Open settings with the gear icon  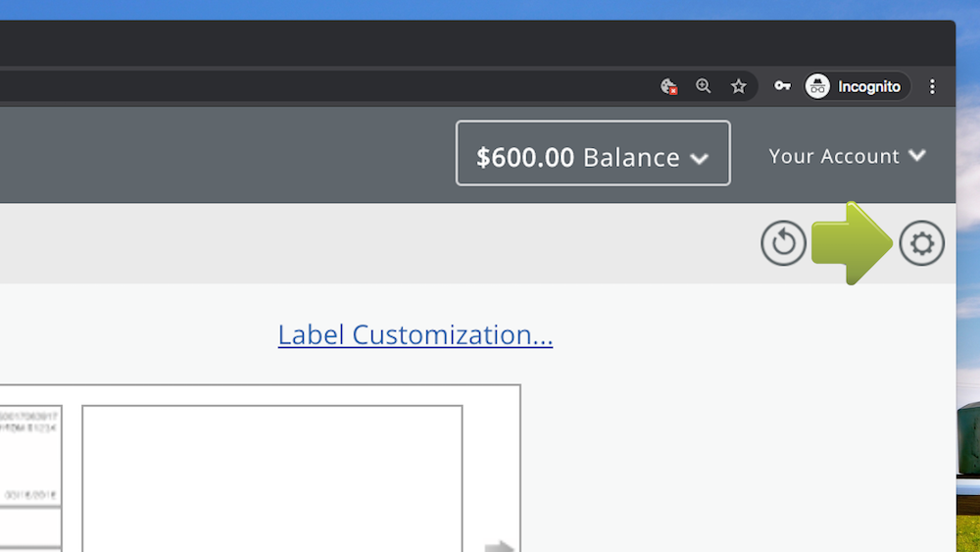point(922,243)
